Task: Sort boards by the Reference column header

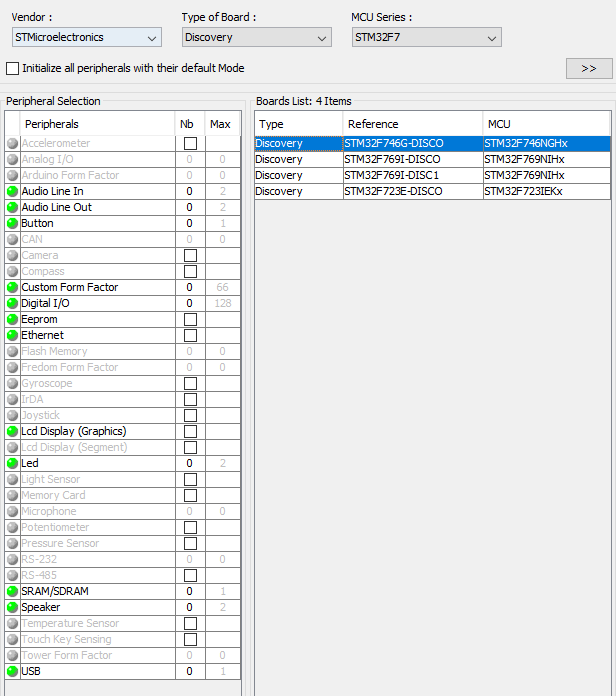Action: pos(413,124)
